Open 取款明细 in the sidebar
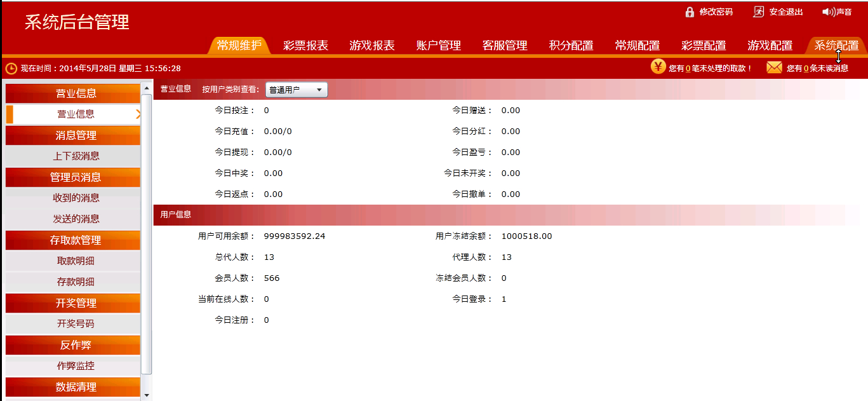 click(76, 261)
